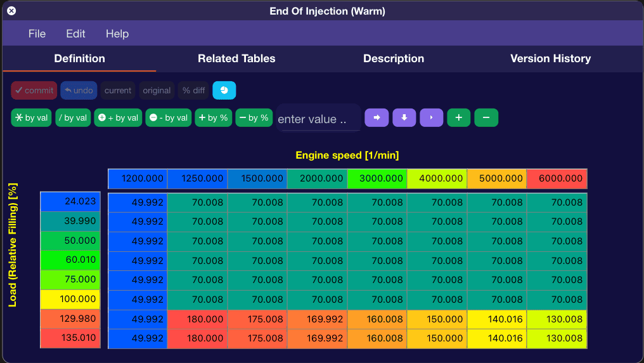Screen dimensions: 644x363
Task: Click the small right triangle button
Action: 431,117
